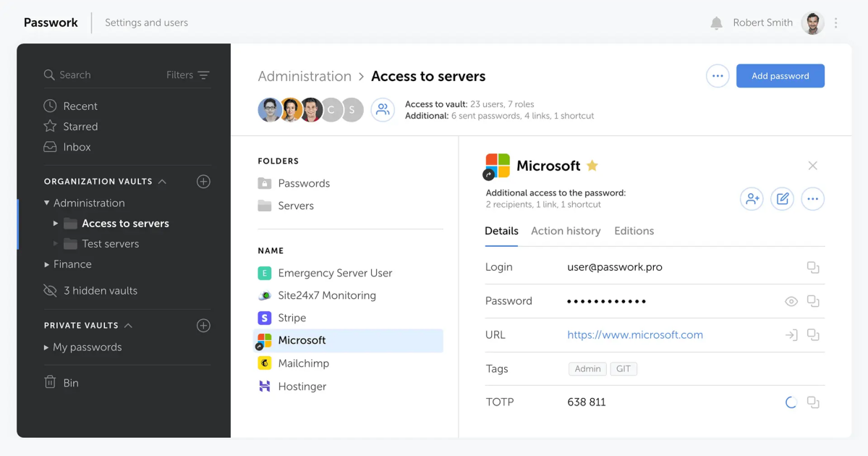868x456 pixels.
Task: Collapse the Administration vault tree
Action: click(x=46, y=203)
